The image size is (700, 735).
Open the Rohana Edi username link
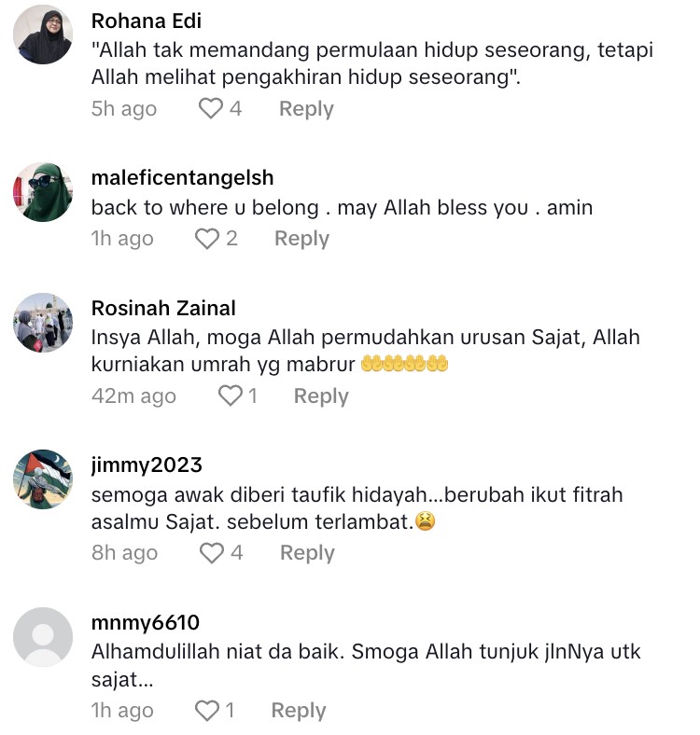[x=147, y=21]
